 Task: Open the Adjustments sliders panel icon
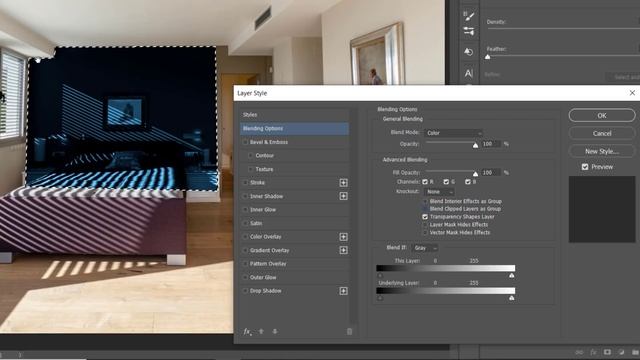coord(469,31)
